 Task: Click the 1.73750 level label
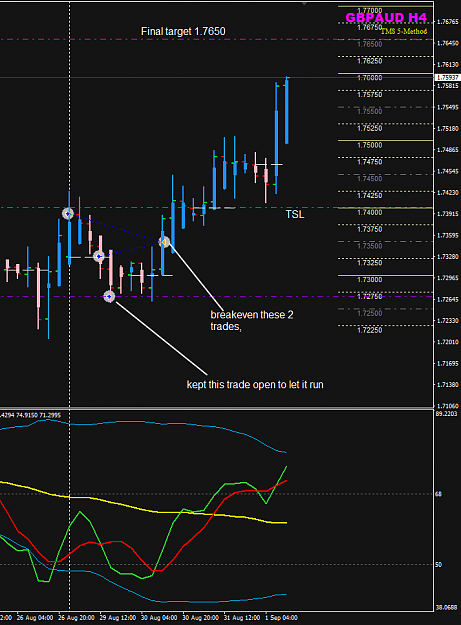click(369, 229)
